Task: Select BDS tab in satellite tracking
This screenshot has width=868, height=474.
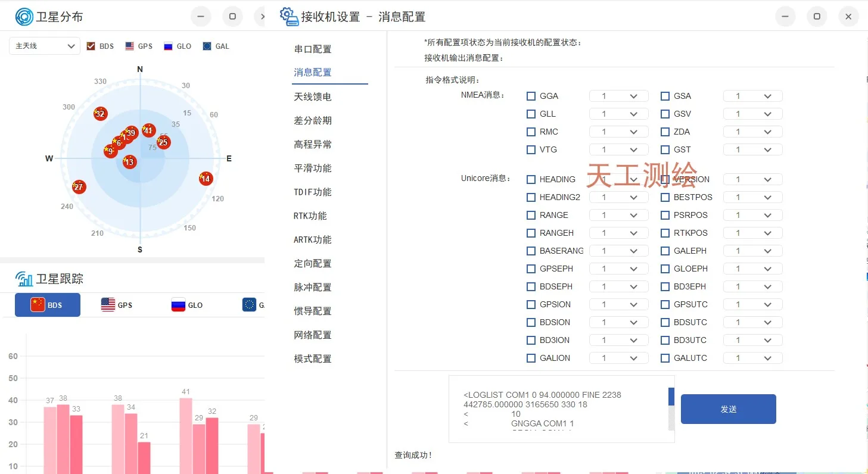Action: click(x=48, y=305)
